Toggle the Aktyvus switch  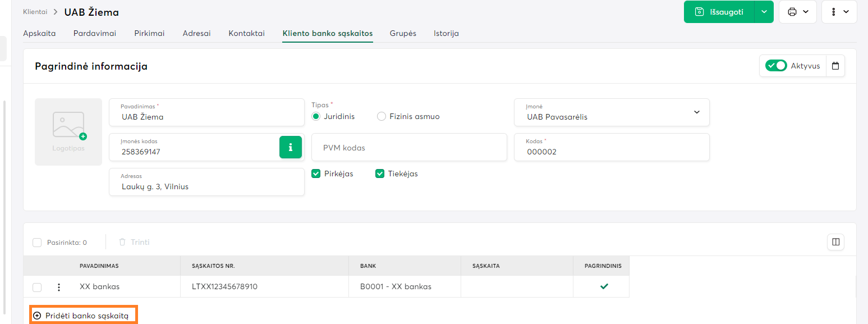click(x=776, y=66)
